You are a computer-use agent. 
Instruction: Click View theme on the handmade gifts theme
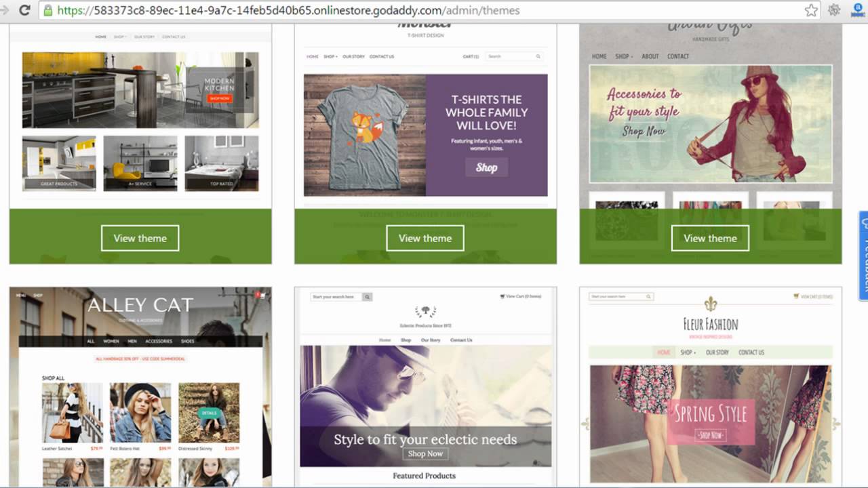[710, 238]
